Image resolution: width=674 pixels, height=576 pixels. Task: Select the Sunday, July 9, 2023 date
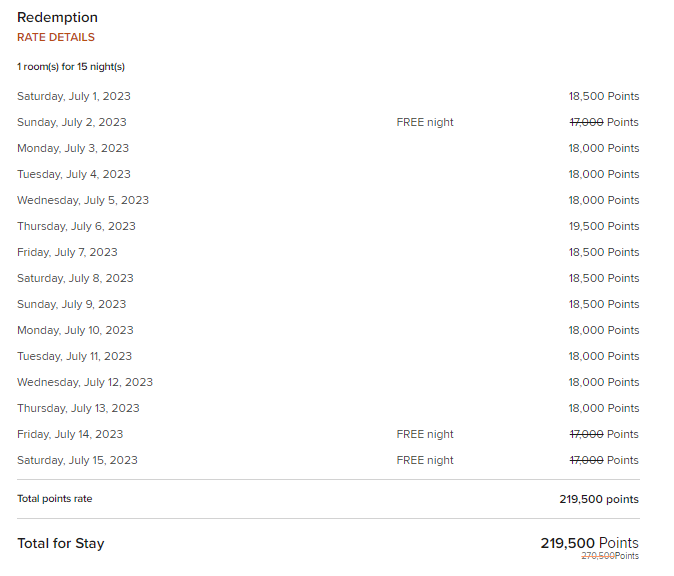72,304
